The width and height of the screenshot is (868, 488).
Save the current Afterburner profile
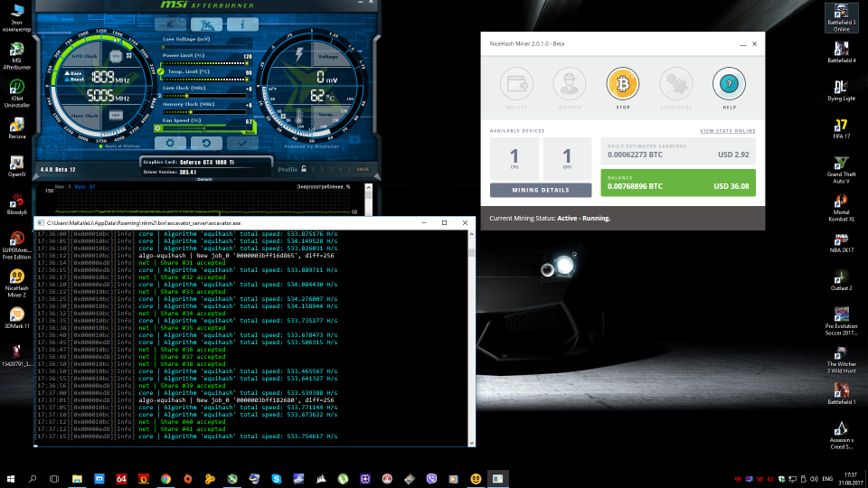[x=362, y=169]
